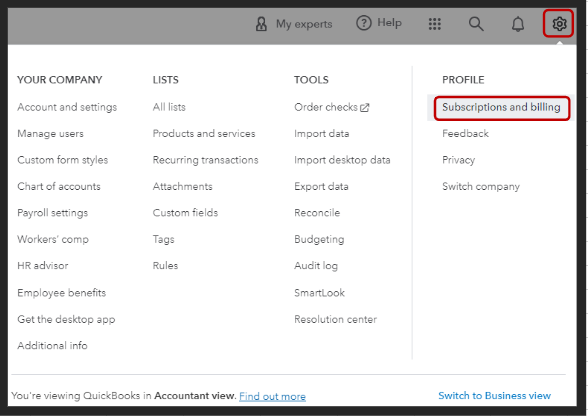Go to Products and services
This screenshot has width=588, height=416.
click(204, 134)
